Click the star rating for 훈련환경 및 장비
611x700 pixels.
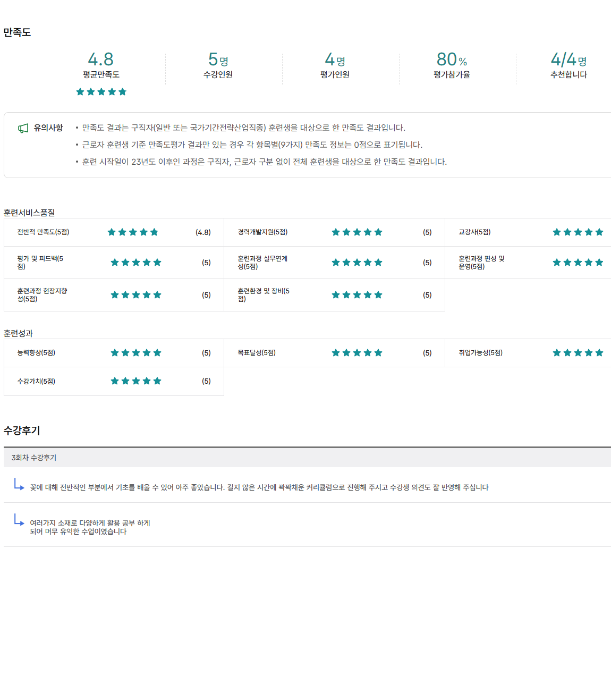click(x=357, y=295)
